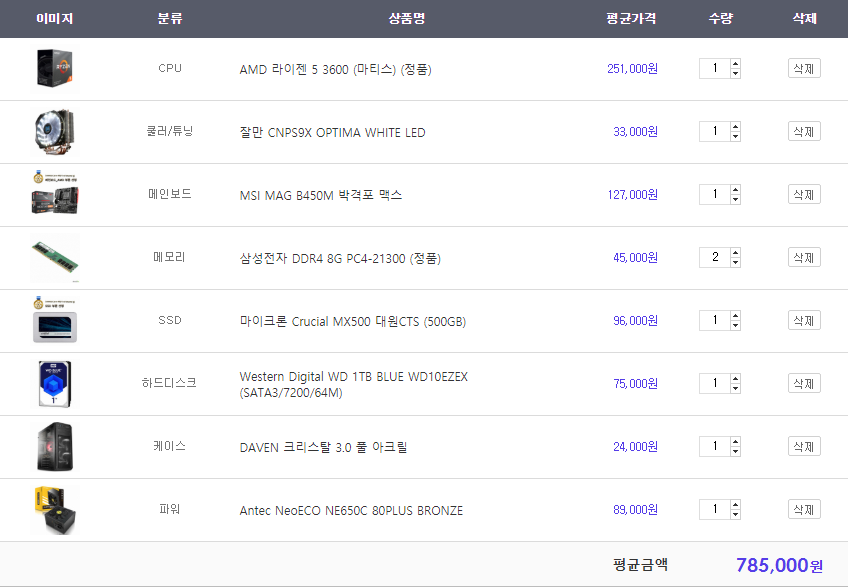Click the 평균가격 column header

pyautogui.click(x=631, y=18)
